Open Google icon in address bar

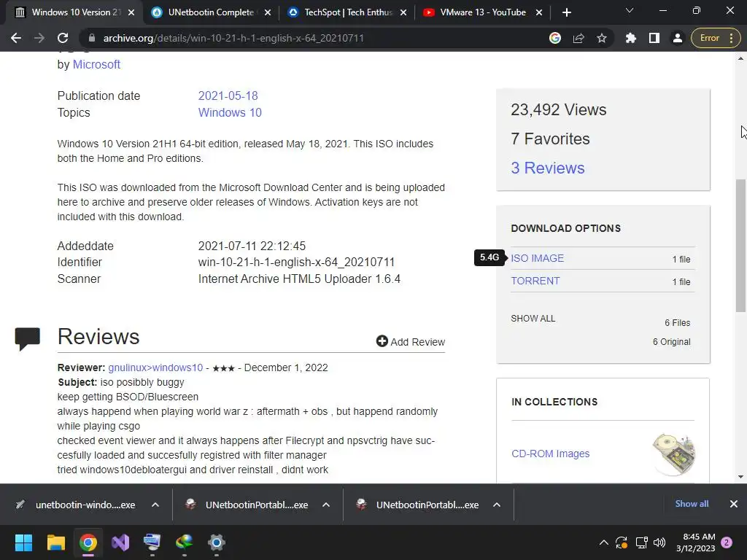555,38
